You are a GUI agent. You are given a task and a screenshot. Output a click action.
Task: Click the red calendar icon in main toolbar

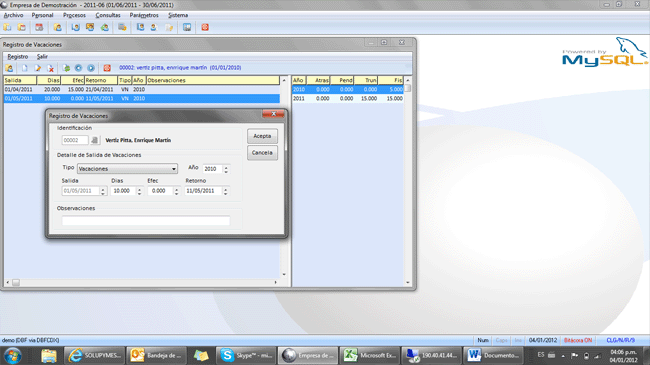click(x=39, y=27)
